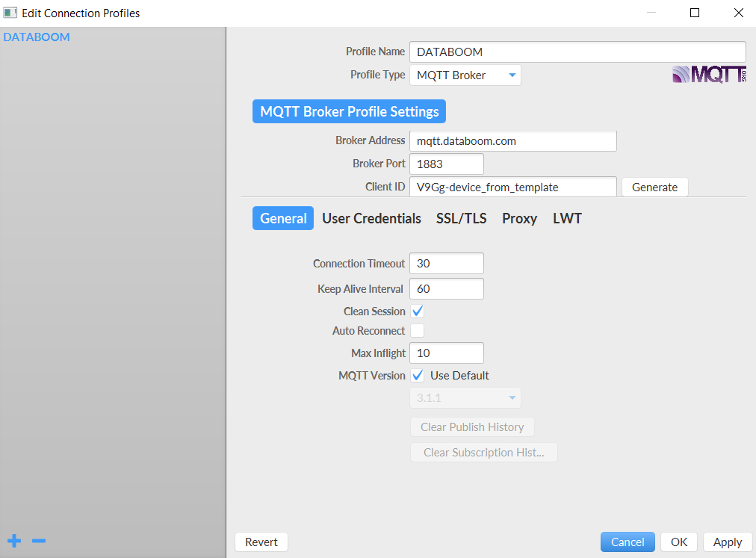Image resolution: width=756 pixels, height=558 pixels.
Task: Click the MQTT logo image
Action: click(709, 75)
